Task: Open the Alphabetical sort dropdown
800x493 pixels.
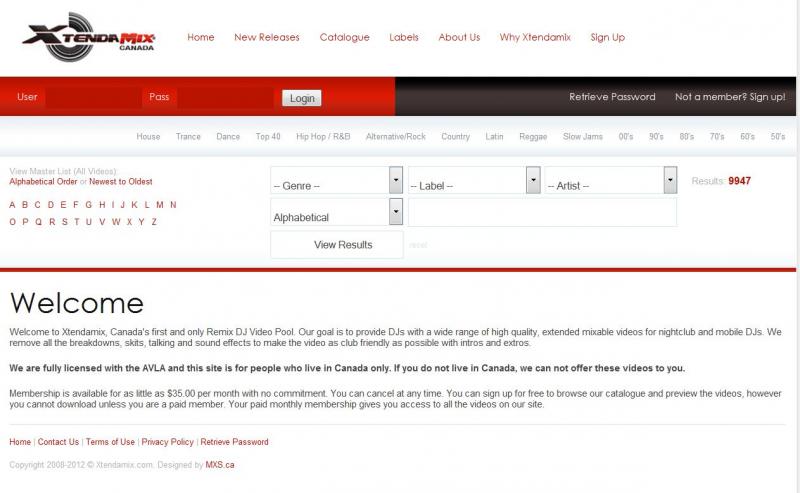Action: (336, 212)
